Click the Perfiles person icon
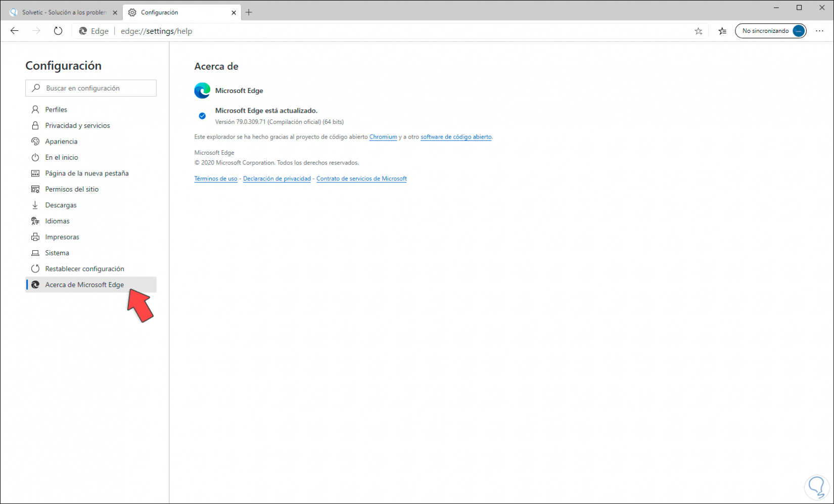The width and height of the screenshot is (834, 504). click(x=35, y=109)
